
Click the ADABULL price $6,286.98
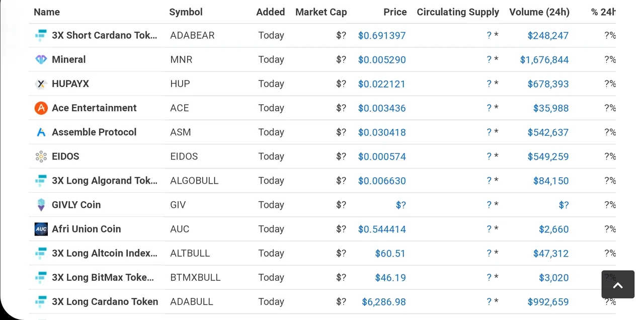[x=383, y=302]
